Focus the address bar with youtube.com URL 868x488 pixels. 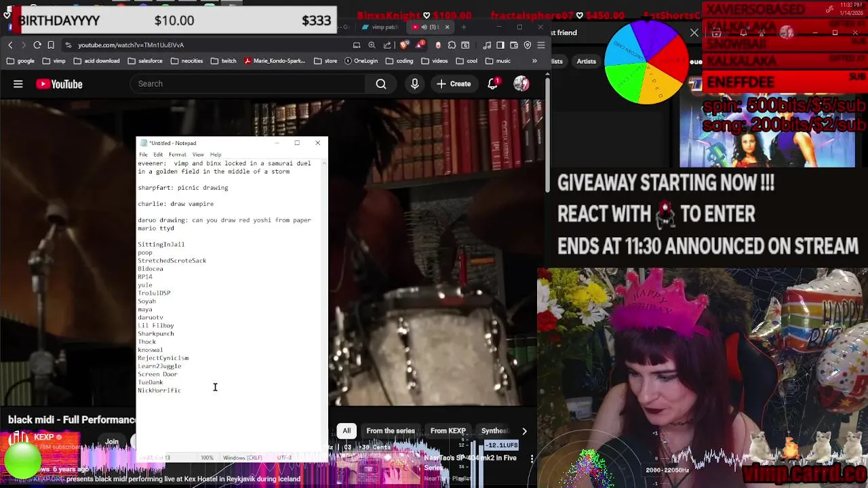coord(203,45)
